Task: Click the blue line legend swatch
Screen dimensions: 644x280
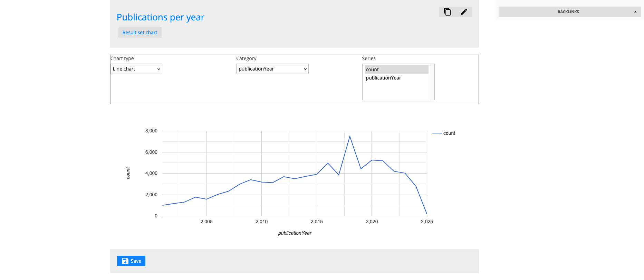Action: tap(436, 133)
